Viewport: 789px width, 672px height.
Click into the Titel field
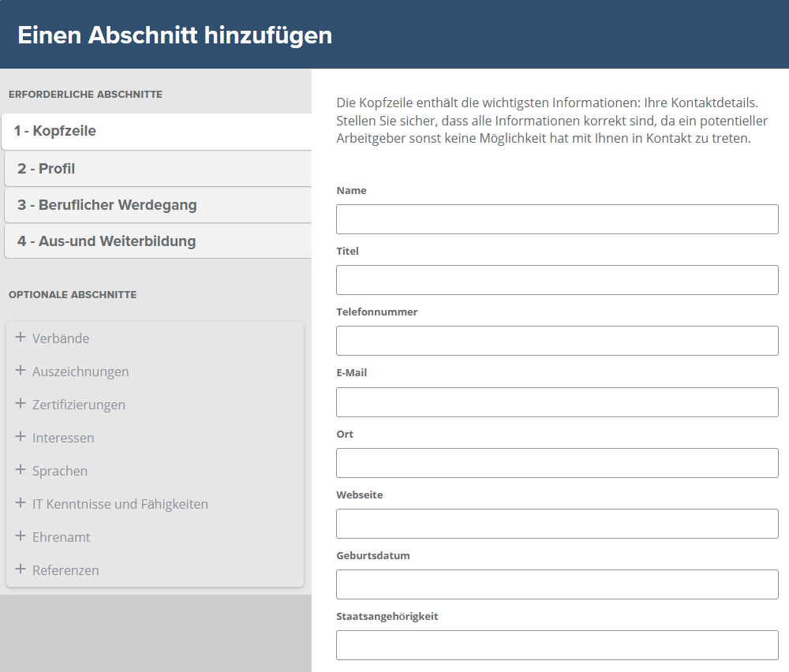click(x=557, y=280)
